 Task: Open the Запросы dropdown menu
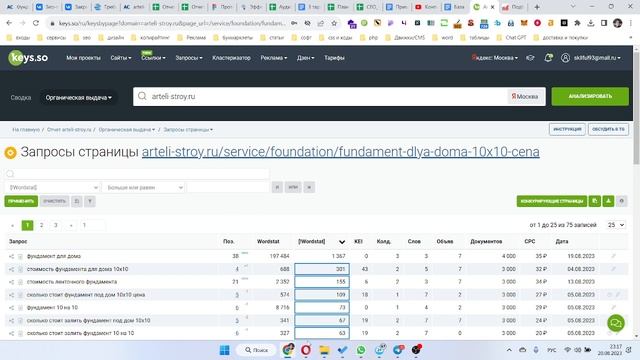pyautogui.click(x=189, y=58)
